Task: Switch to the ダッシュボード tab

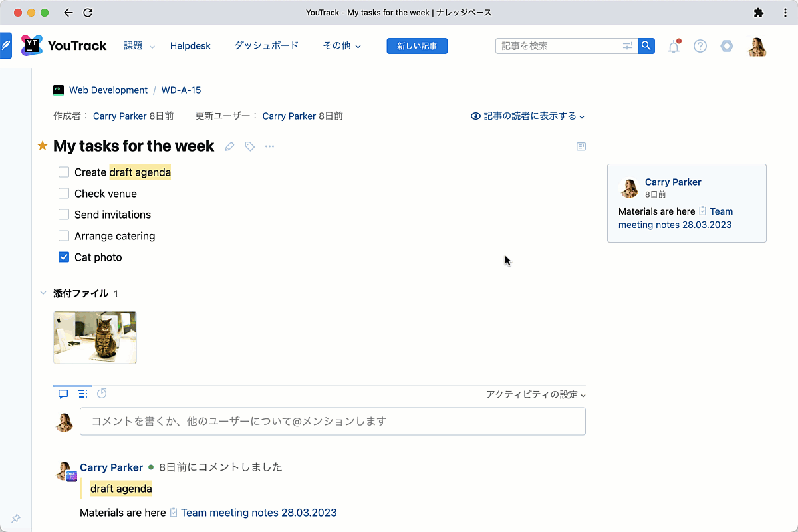Action: click(265, 45)
